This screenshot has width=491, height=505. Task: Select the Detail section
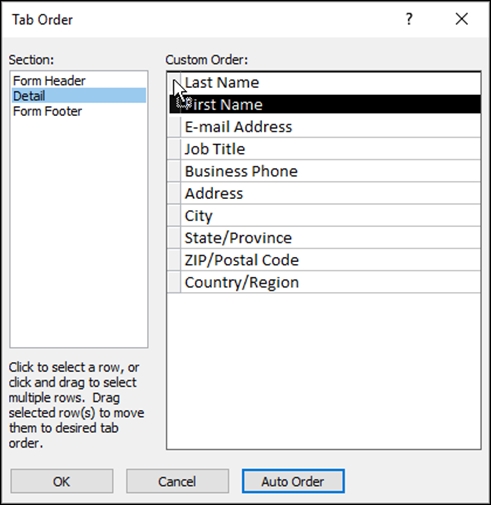(x=79, y=96)
